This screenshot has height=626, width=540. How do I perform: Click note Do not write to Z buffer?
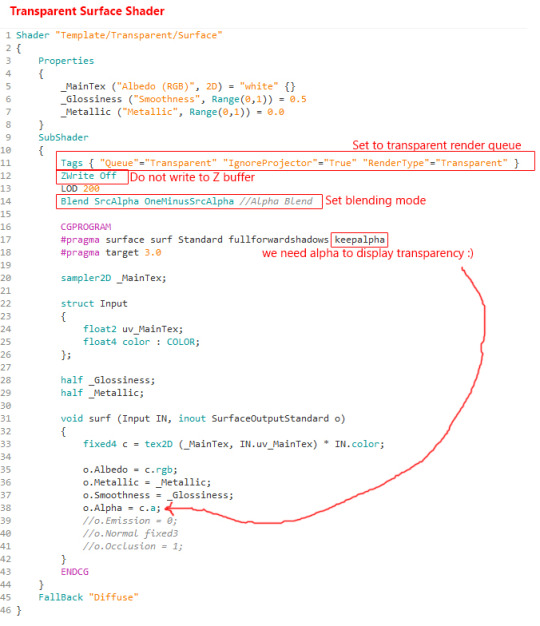(192, 177)
